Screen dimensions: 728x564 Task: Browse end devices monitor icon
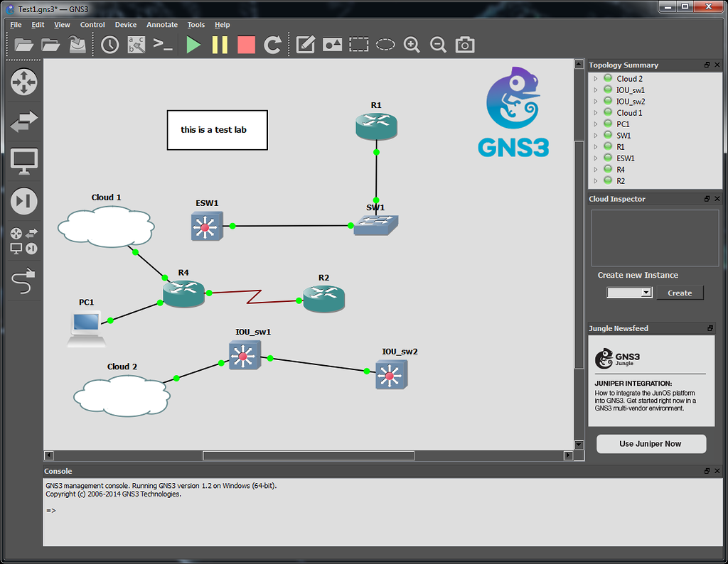[x=23, y=161]
